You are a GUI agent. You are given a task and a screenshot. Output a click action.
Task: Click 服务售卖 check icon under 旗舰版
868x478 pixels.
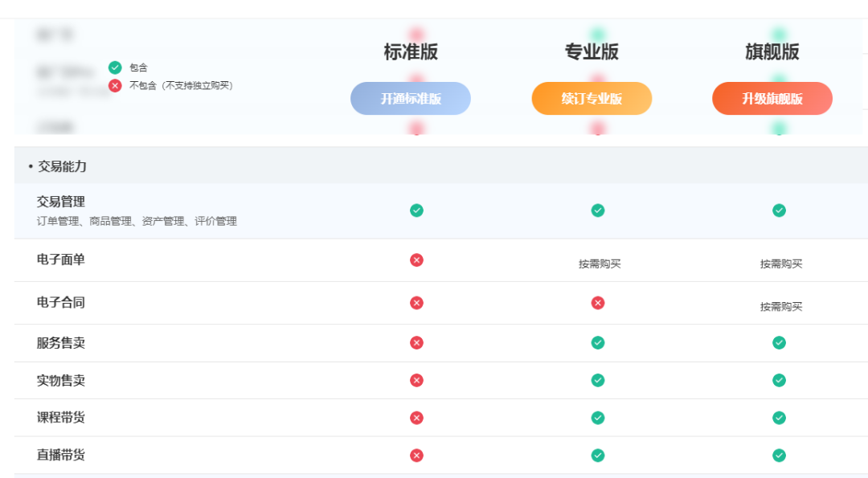pyautogui.click(x=779, y=343)
